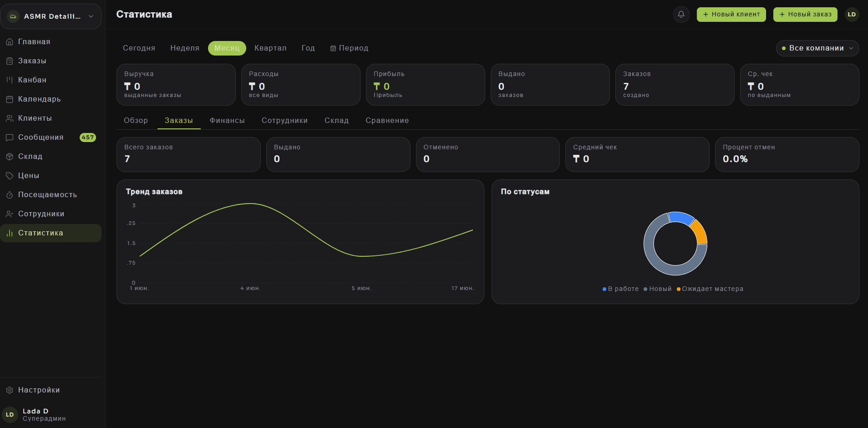This screenshot has height=428, width=868.
Task: Open the Сотрудники statistics tab
Action: 284,121
